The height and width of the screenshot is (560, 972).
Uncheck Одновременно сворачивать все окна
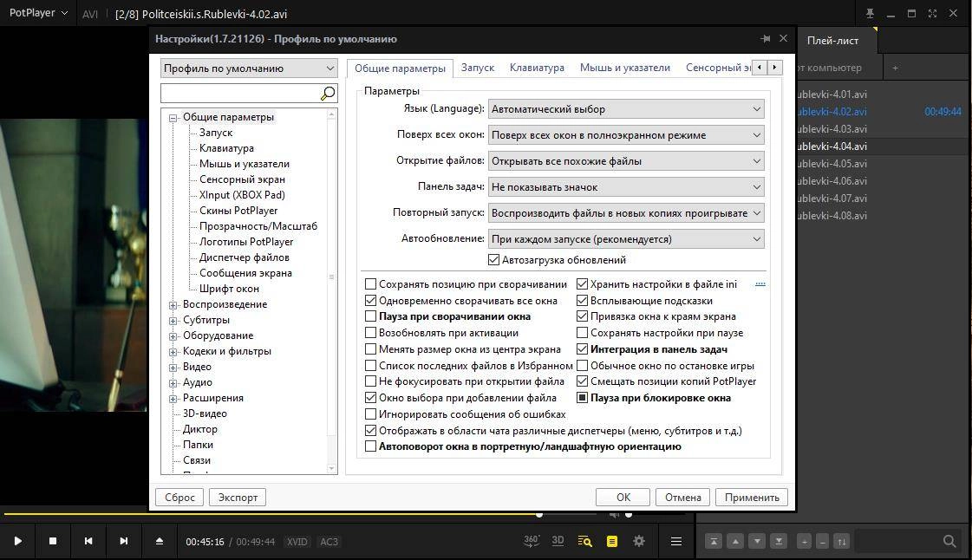click(x=371, y=301)
